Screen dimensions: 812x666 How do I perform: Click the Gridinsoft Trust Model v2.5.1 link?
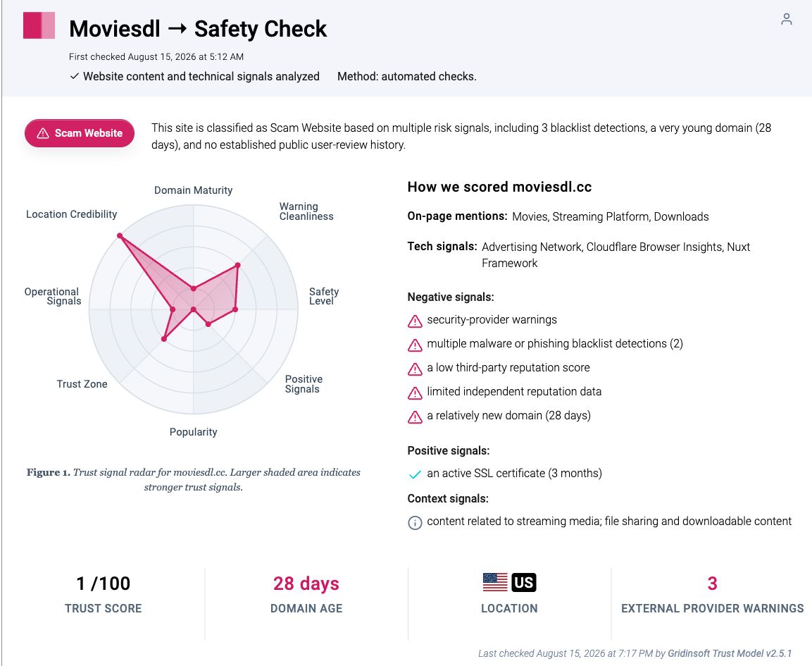(730, 653)
